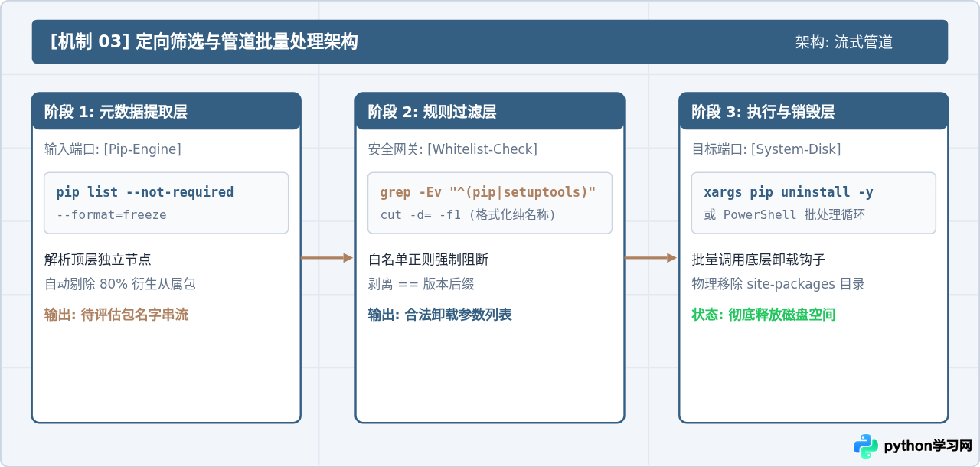980x467 pixels.
Task: Click "白名单正则强制阻断" text
Action: pos(429,260)
